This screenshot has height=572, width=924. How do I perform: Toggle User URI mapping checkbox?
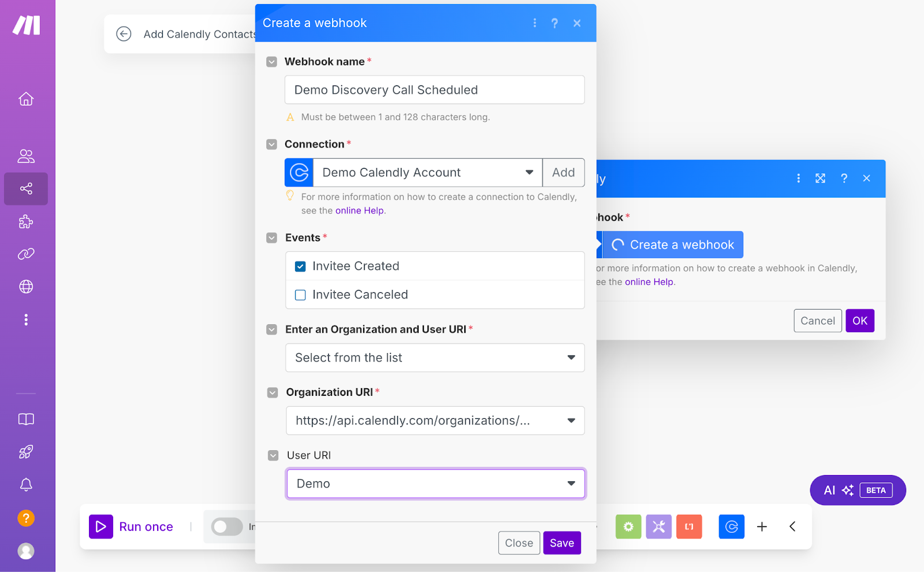pyautogui.click(x=273, y=456)
